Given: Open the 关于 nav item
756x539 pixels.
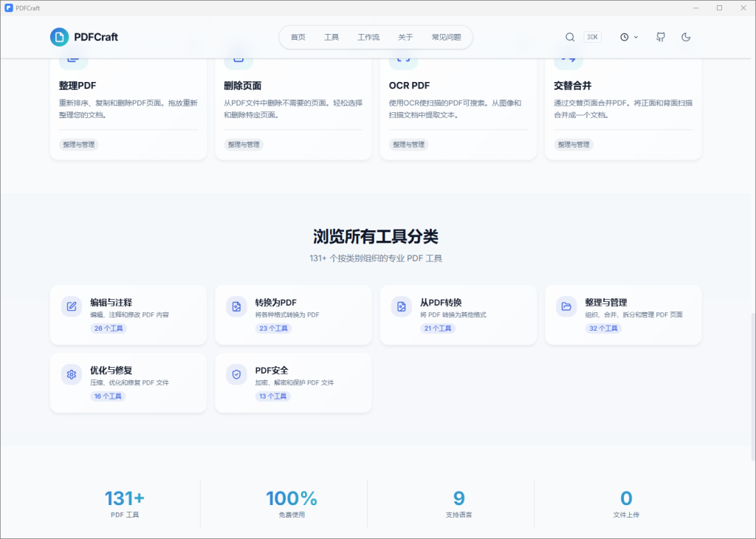Looking at the screenshot, I should coord(405,37).
